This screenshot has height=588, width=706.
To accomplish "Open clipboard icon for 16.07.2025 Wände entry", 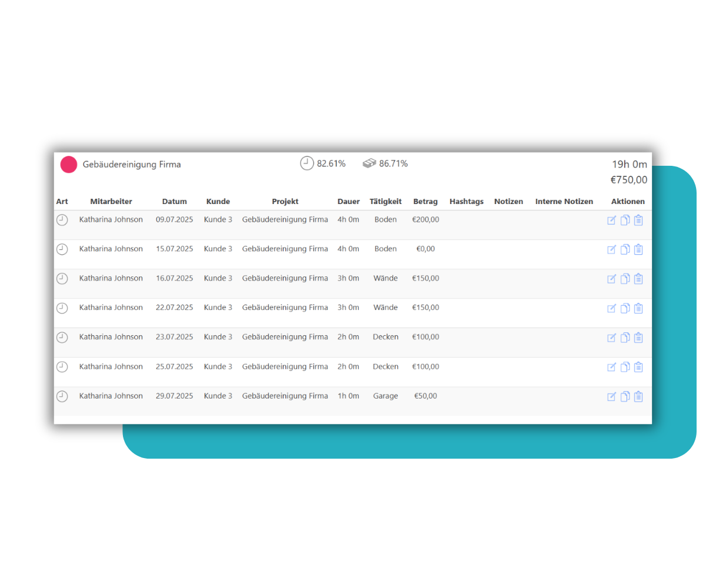I will (638, 279).
